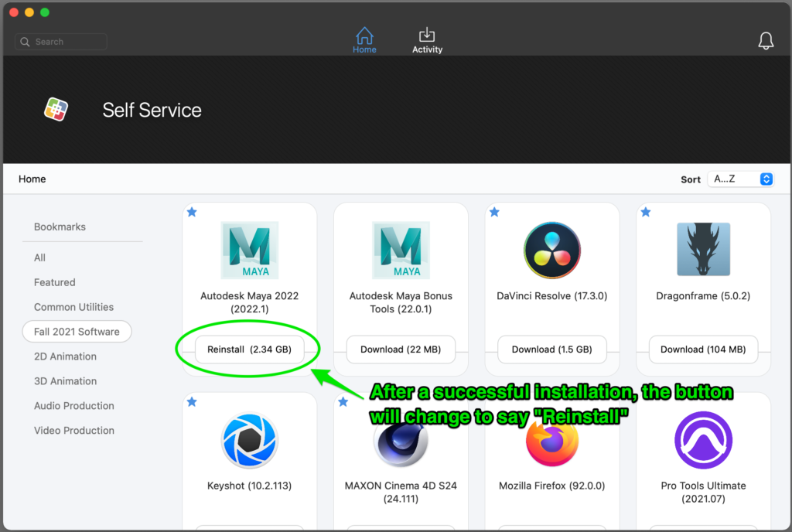The height and width of the screenshot is (532, 792).
Task: Click the MAXON Cinema 4D icon
Action: (401, 444)
